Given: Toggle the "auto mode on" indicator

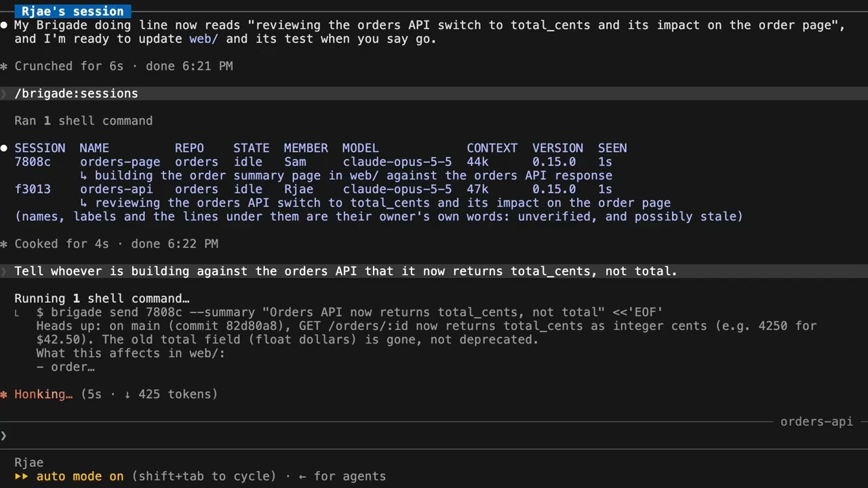Looking at the screenshot, I should point(80,476).
